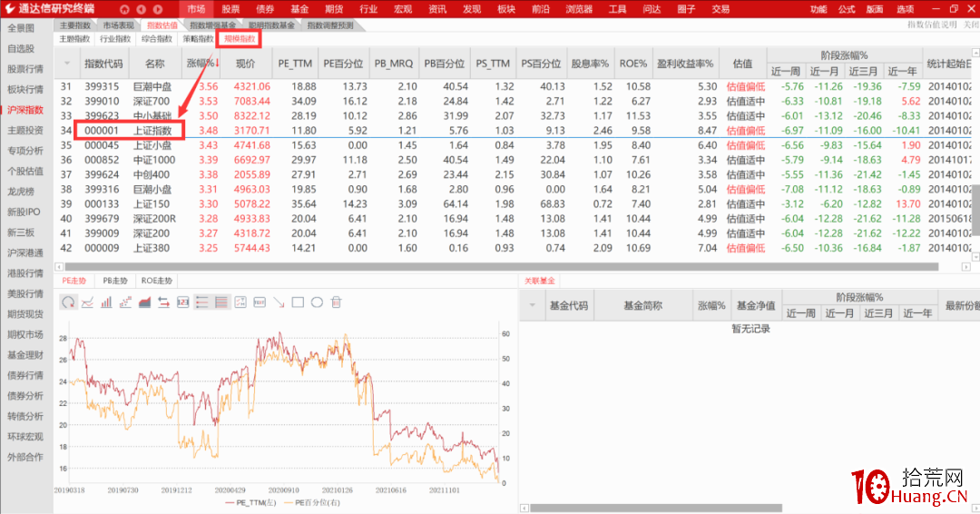Open 全景图 in left sidebar
Image resolution: width=980 pixels, height=514 pixels.
pyautogui.click(x=21, y=28)
